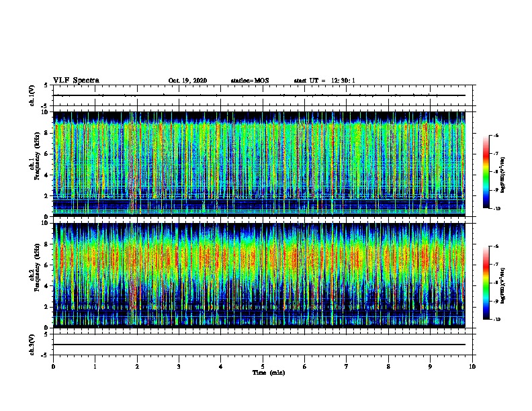Click the ch.2 spectrogram color scale bar
This screenshot has height=411, width=532.
pyautogui.click(x=486, y=283)
